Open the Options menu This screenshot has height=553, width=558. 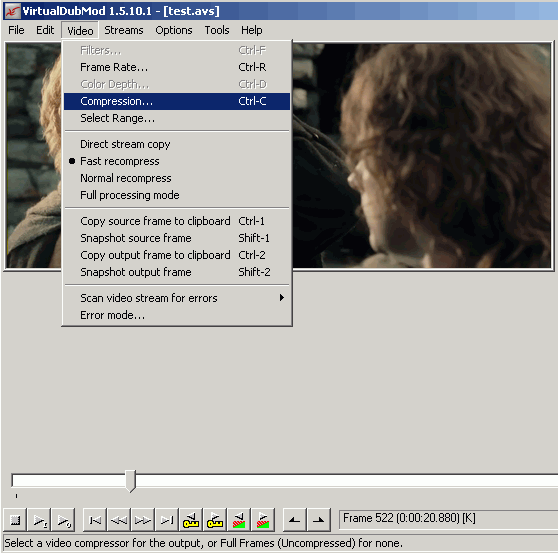point(174,30)
